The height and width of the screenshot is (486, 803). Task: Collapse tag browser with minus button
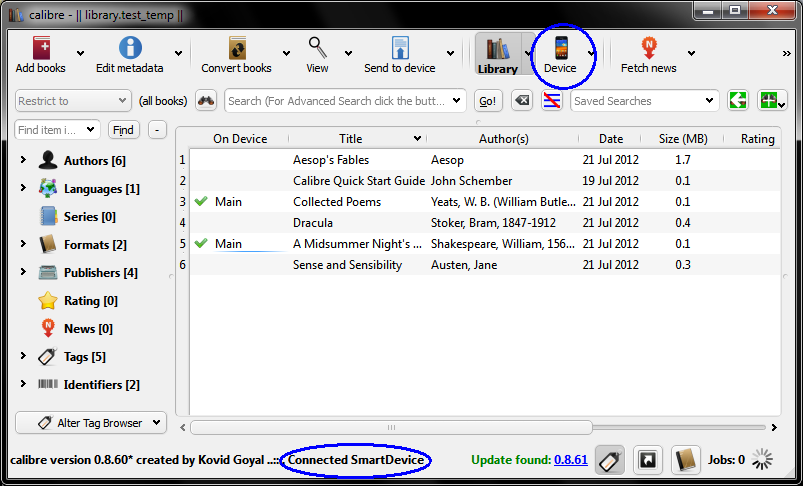tap(157, 130)
